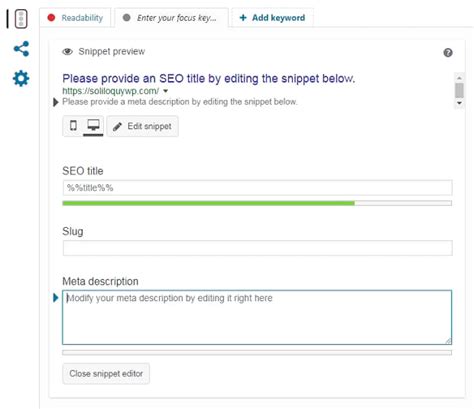Image resolution: width=474 pixels, height=409 pixels.
Task: Click the SEO title preview link
Action: [209, 79]
